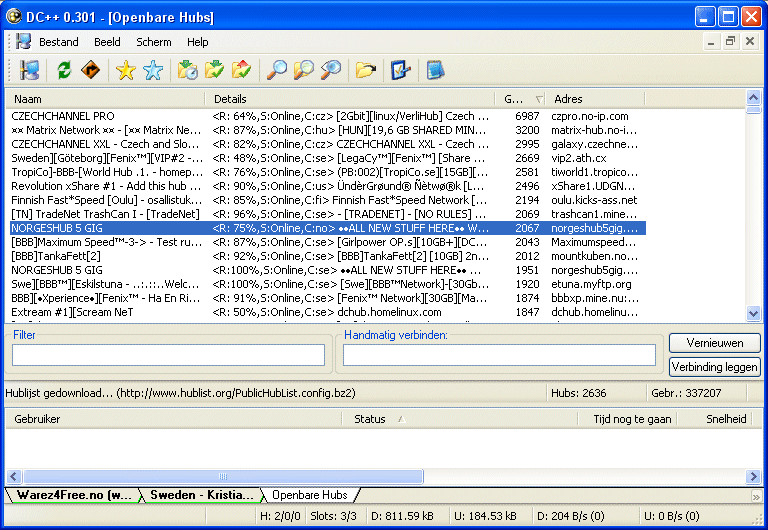The image size is (768, 530).
Task: Open the Help menu
Action: 197,42
